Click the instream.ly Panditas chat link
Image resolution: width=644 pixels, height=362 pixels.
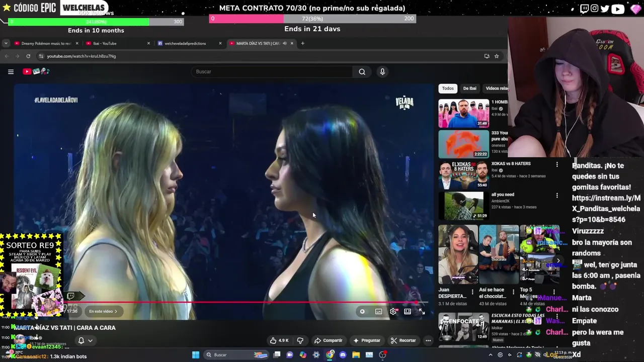606,209
